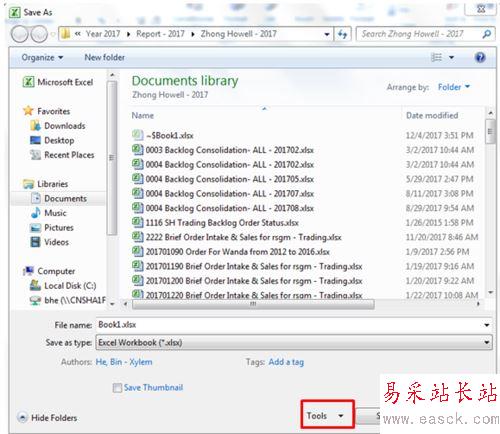Select 1116 SH Trading Backlog Order Status.xlsx
The width and height of the screenshot is (500, 434).
(x=215, y=223)
